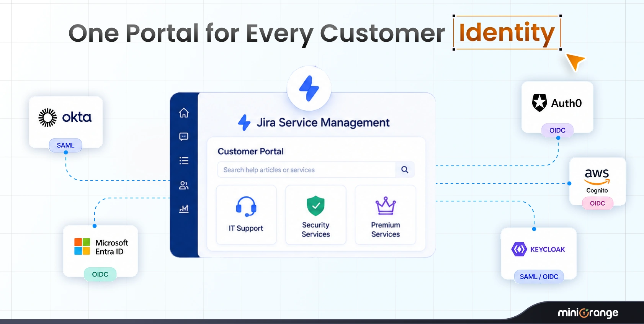644x324 pixels.
Task: Click the Microsoft Entra ID text
Action: 112,247
